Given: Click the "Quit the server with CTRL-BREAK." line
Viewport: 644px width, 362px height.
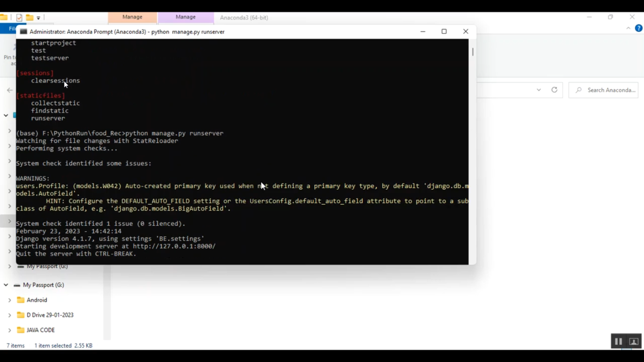Looking at the screenshot, I should coord(76,254).
